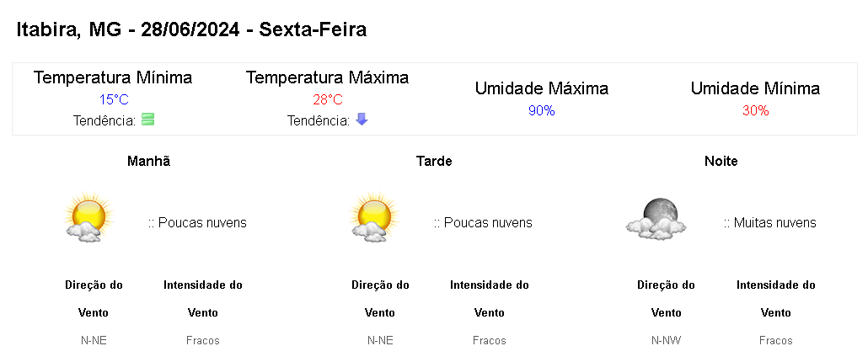868x362 pixels.
Task: Click the 28°C maximum temperature value
Action: [x=328, y=99]
